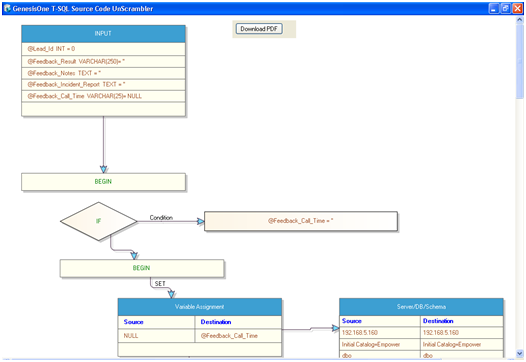The height and width of the screenshot is (362, 526).
Task: Click the IF diamond decision node
Action: click(x=99, y=221)
